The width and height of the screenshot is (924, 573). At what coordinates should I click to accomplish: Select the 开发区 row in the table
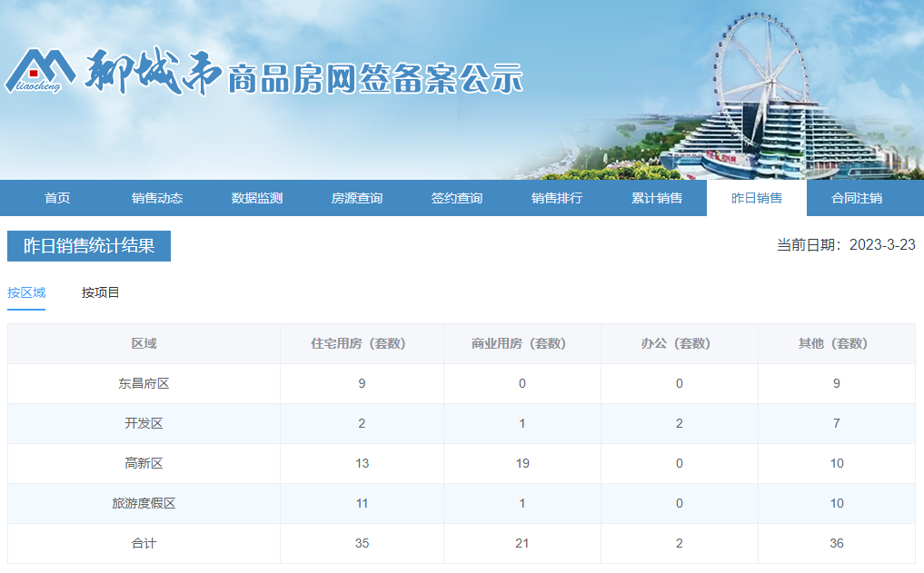pos(144,423)
